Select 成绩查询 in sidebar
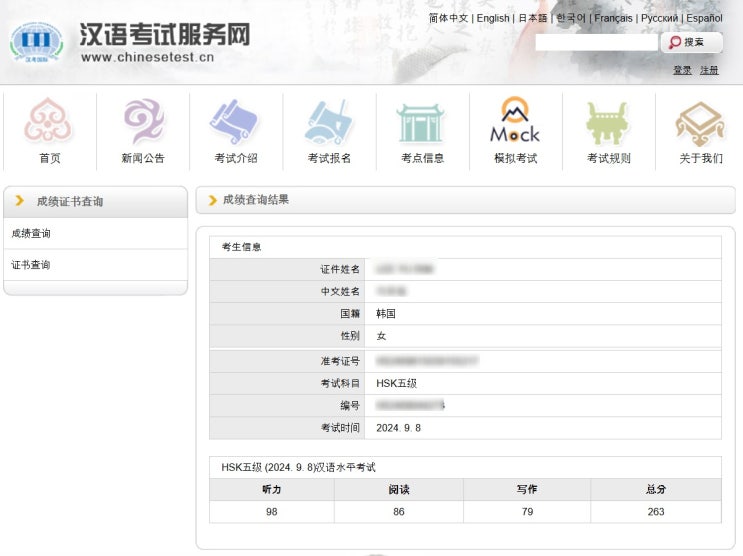 tap(31, 233)
